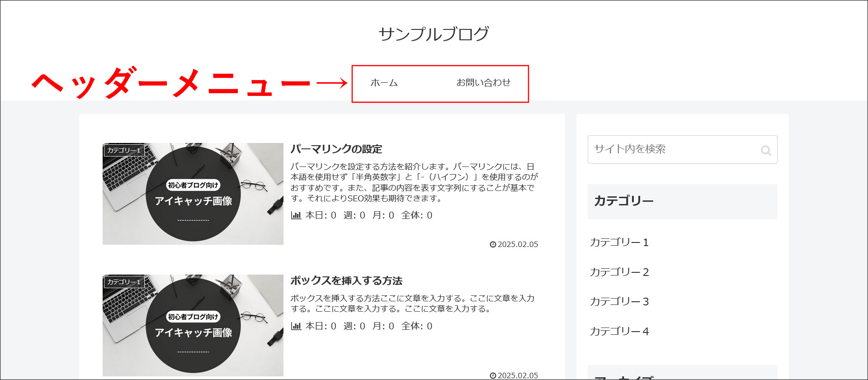The image size is (868, 380).
Task: Open the お問い合わせ header menu item
Action: 483,83
